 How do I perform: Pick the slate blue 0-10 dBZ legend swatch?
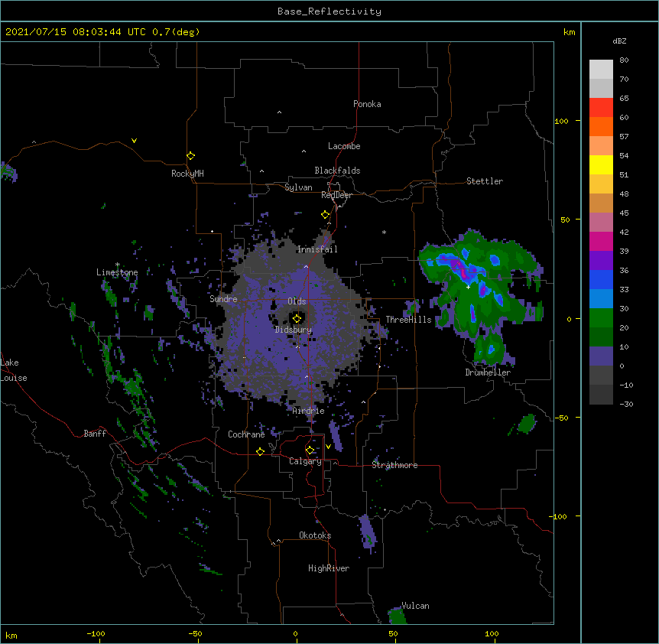tap(601, 356)
